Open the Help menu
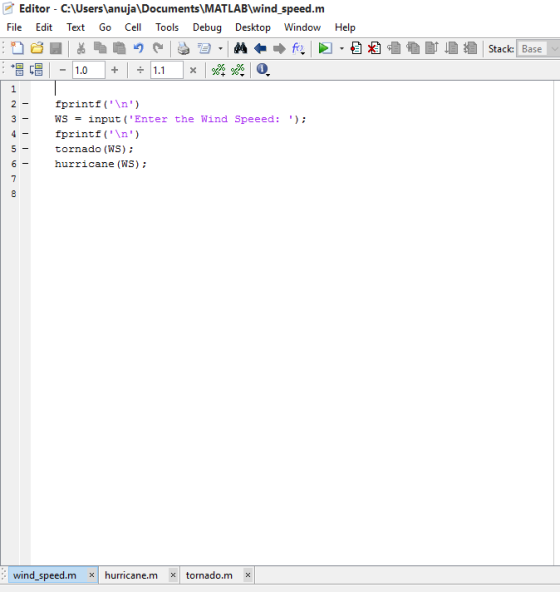The width and height of the screenshot is (560, 592). pyautogui.click(x=345, y=27)
